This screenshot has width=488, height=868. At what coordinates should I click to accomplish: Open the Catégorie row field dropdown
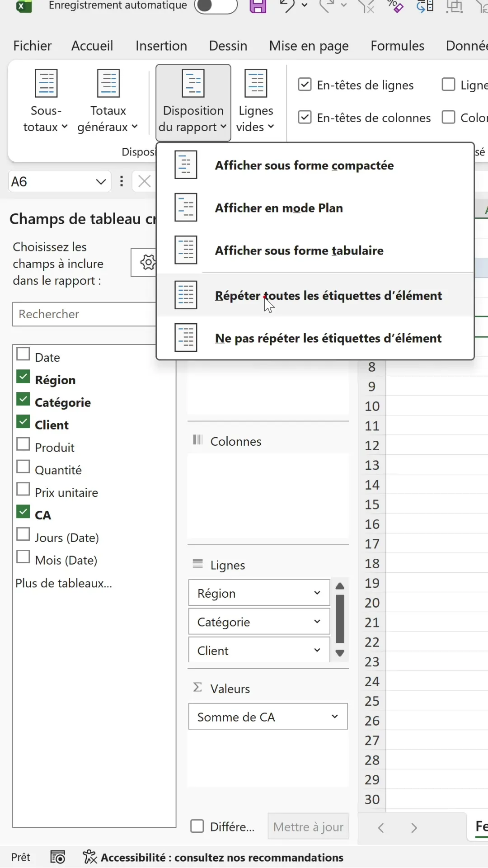pyautogui.click(x=317, y=622)
